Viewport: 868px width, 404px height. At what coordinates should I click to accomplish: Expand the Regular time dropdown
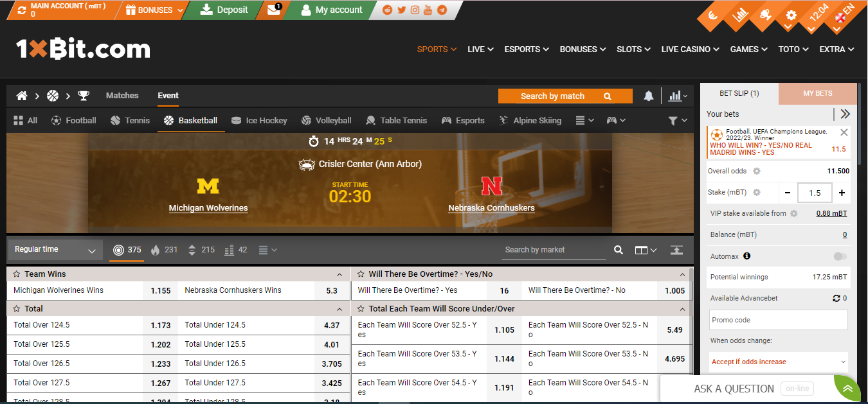click(54, 249)
